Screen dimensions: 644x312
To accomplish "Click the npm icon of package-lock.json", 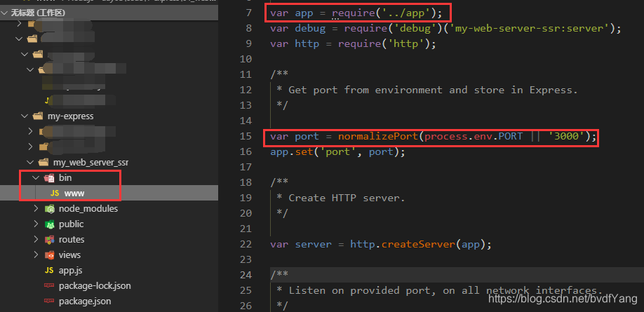I will (49, 286).
